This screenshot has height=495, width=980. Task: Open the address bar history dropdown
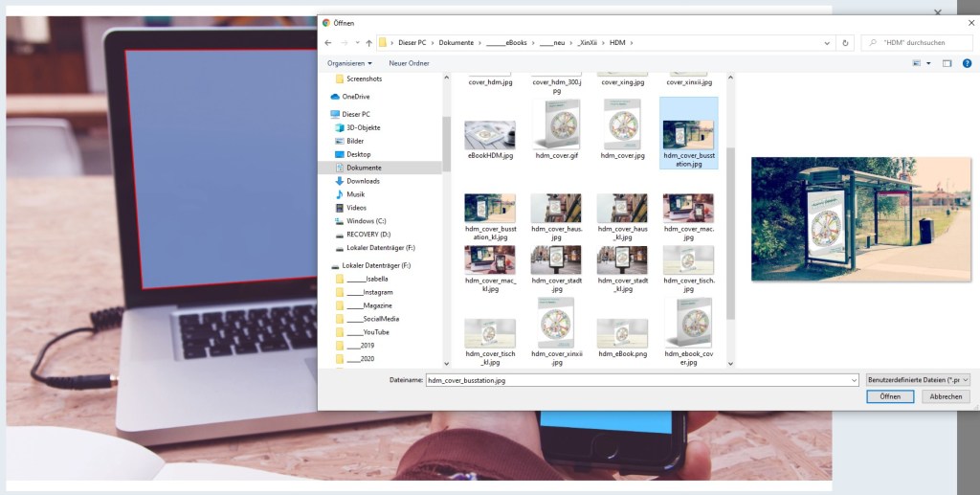827,43
